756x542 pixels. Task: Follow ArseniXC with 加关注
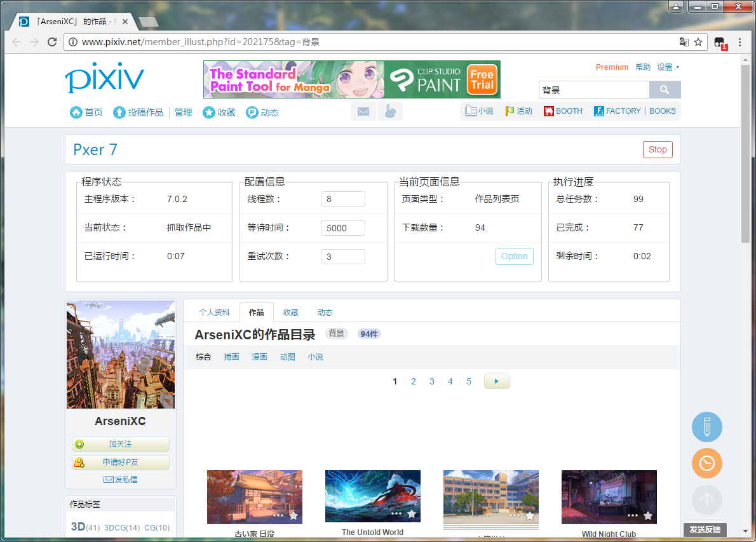point(121,444)
